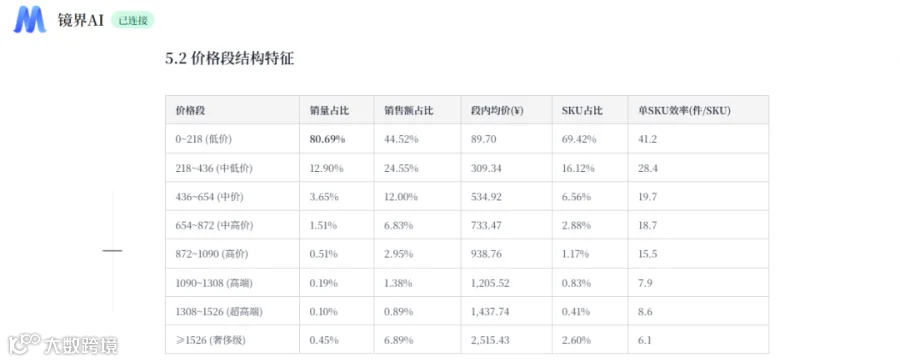Sort by the 价格段 column header
900x362 pixels.
coord(191,111)
